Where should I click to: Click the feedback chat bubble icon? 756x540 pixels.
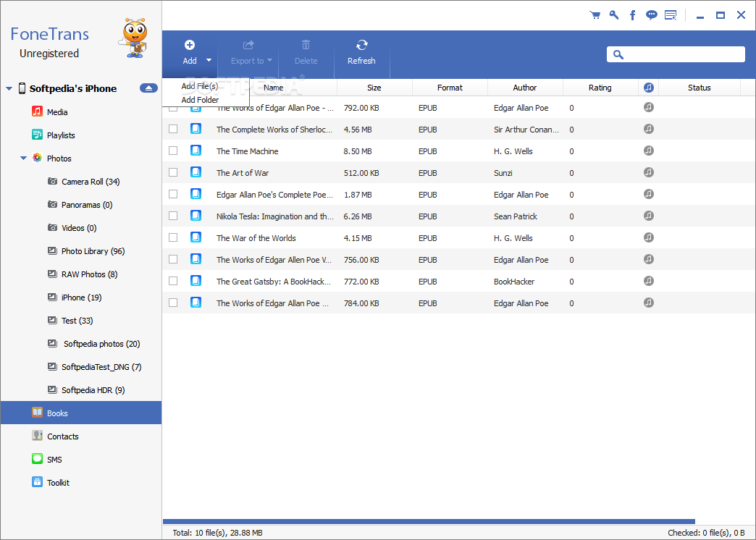(x=652, y=15)
